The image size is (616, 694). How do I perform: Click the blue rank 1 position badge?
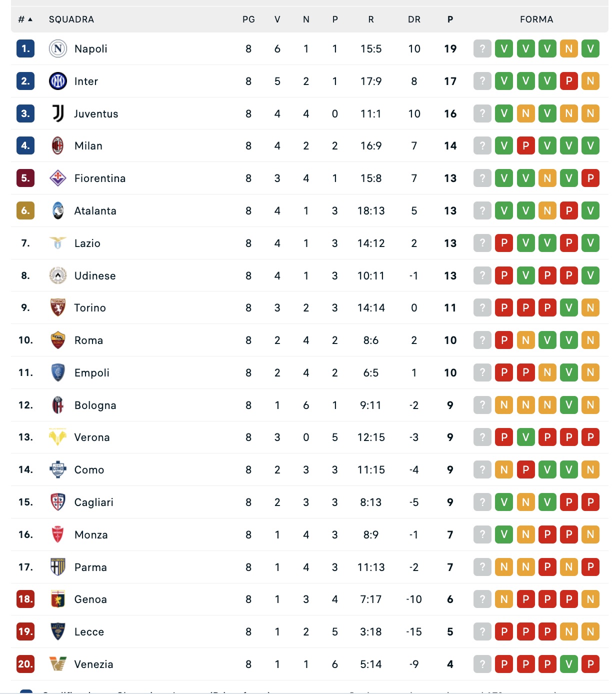pyautogui.click(x=25, y=48)
